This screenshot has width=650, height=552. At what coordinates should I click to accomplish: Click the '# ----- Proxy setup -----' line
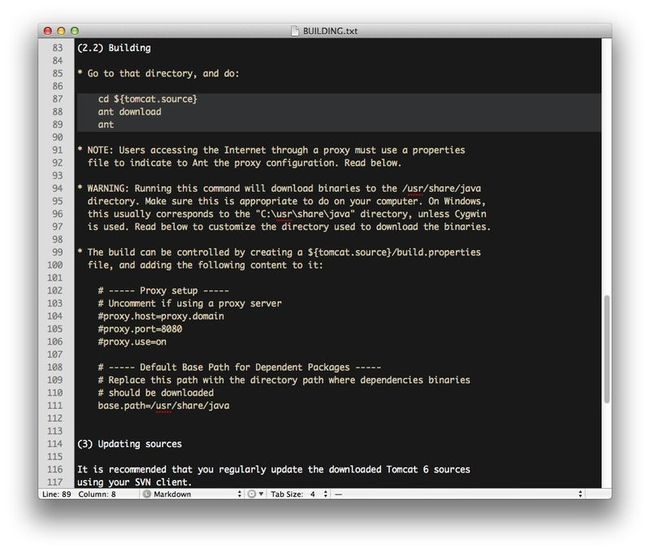click(163, 291)
